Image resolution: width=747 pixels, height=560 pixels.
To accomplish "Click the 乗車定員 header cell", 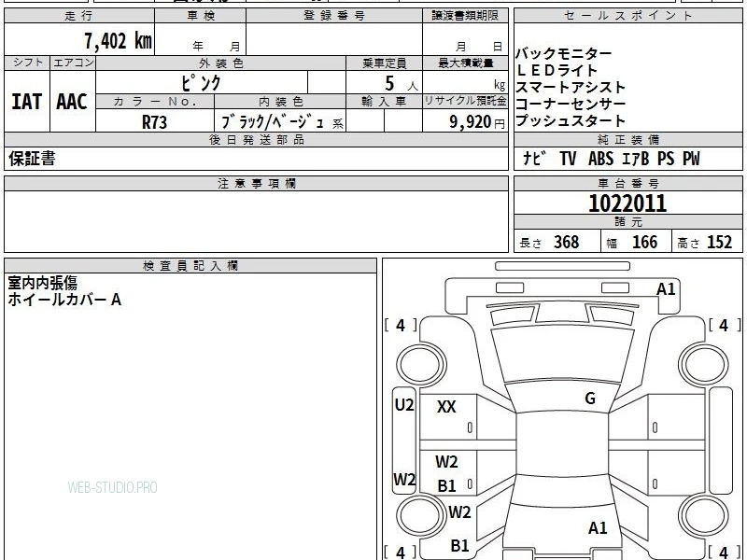I will pos(384,63).
